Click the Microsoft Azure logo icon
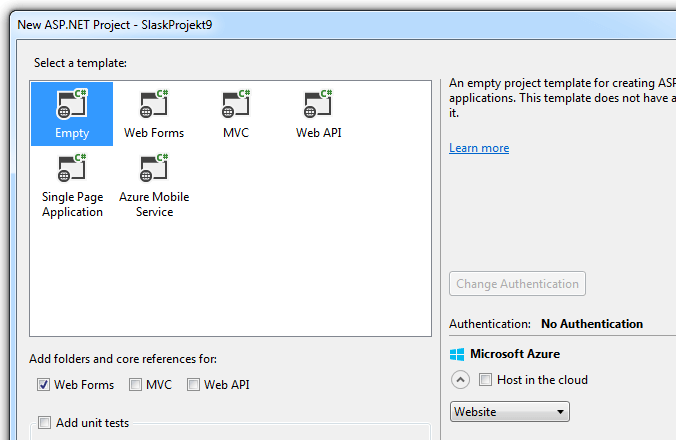676x441 pixels. (457, 354)
